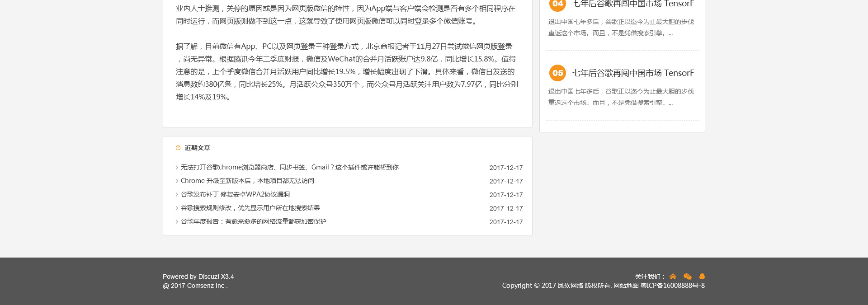Image resolution: width=868 pixels, height=305 pixels.
Task: Click the arrow before the WPA2 patch article
Action: (177, 195)
